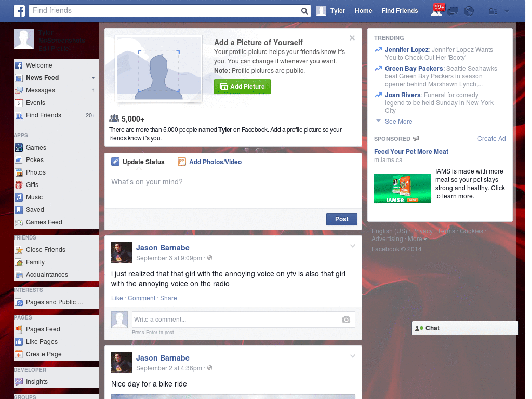Open privacy shortcuts lock icon
Screen dimensions: 532x399
point(493,11)
